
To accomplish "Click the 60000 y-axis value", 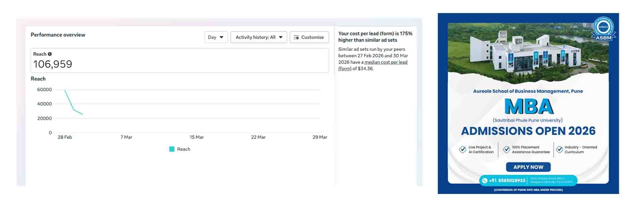I will point(45,89).
